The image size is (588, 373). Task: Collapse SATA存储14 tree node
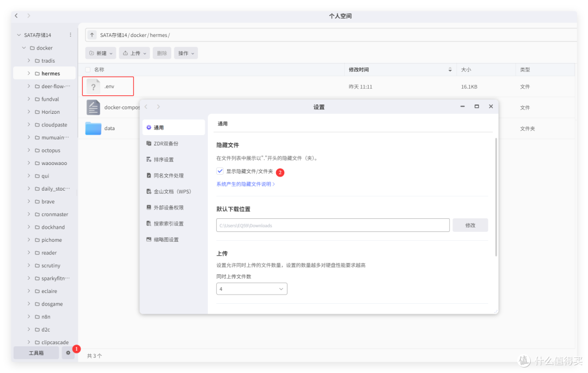point(19,35)
